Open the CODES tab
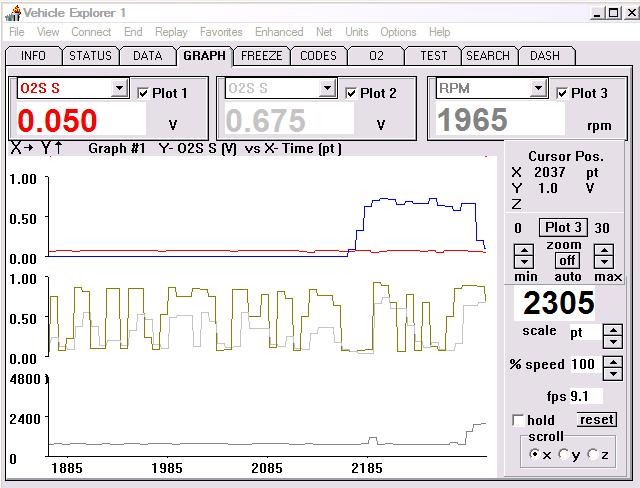This screenshot has height=488, width=640. click(x=318, y=56)
